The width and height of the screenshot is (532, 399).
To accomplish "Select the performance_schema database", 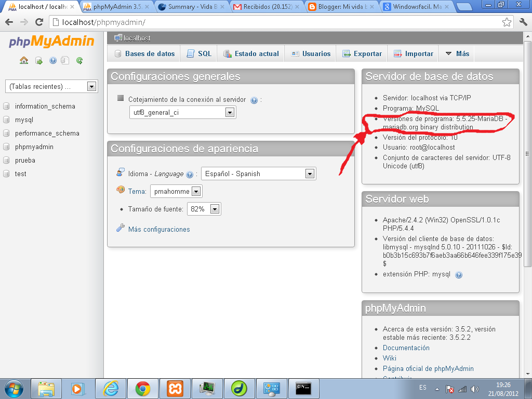I will 47,134.
